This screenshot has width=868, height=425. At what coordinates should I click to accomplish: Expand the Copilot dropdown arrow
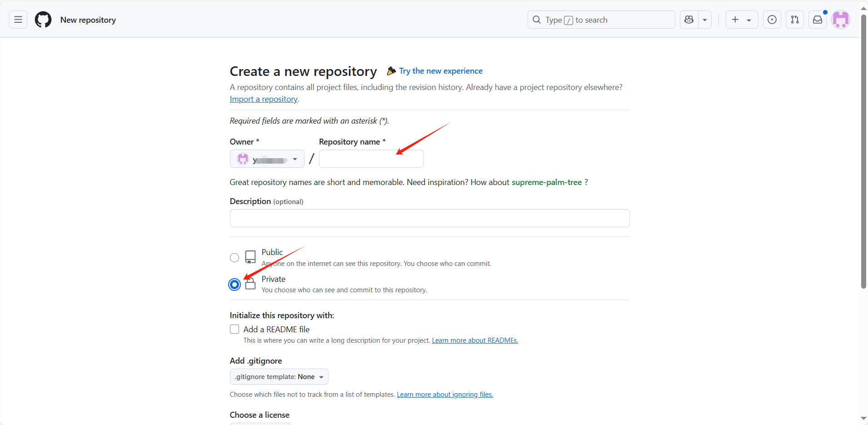[x=705, y=20]
